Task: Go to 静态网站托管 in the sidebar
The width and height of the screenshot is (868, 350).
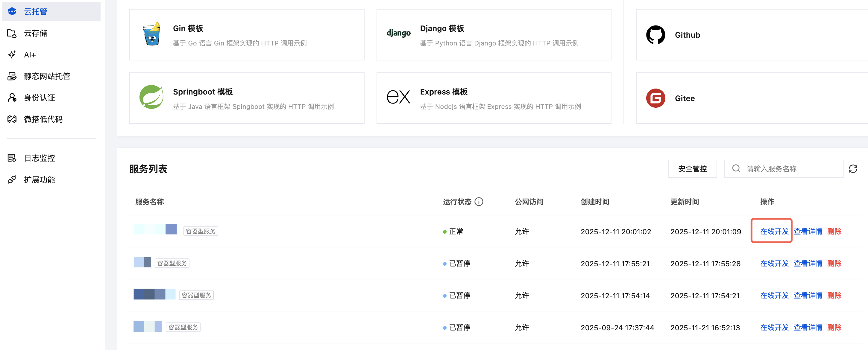Action: 47,76
